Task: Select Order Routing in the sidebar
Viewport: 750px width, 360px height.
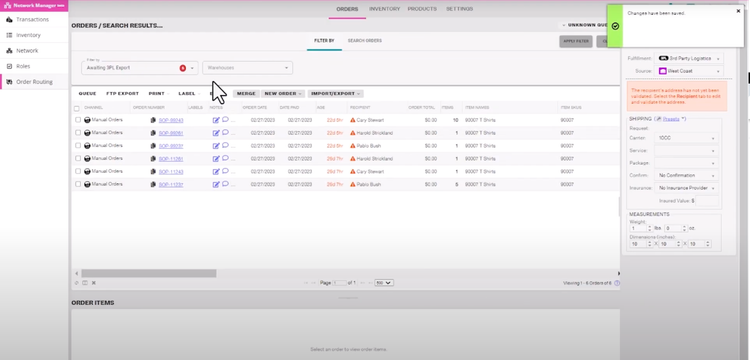Action: tap(34, 82)
